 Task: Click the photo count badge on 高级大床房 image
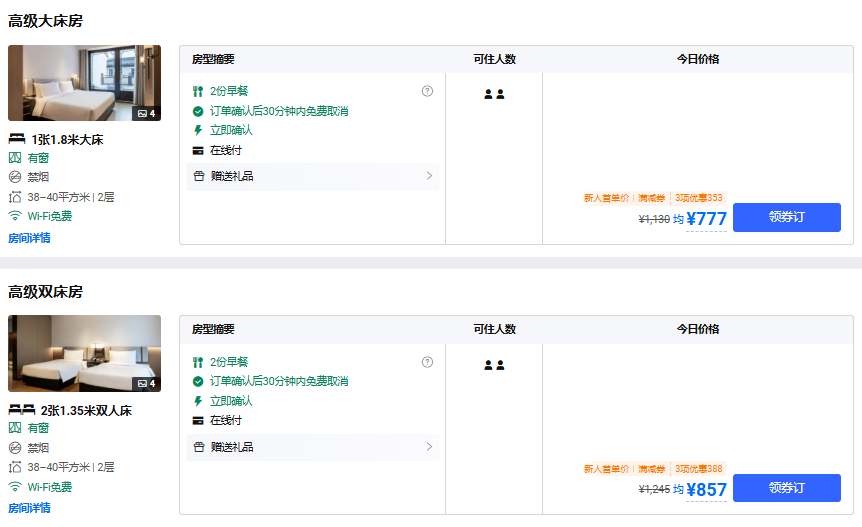(x=146, y=114)
